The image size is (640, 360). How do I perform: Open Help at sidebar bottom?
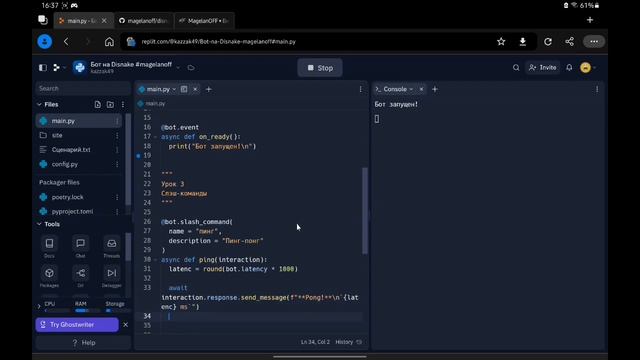(83, 342)
